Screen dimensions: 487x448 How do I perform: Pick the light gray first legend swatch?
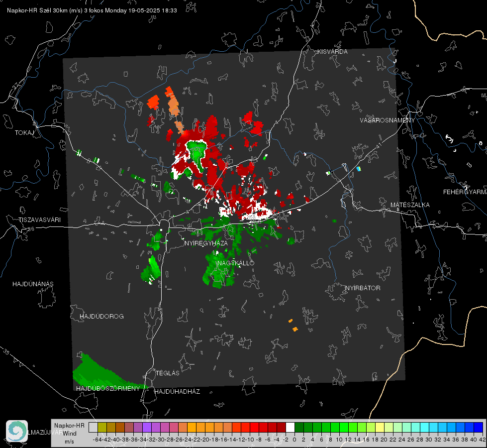93,427
